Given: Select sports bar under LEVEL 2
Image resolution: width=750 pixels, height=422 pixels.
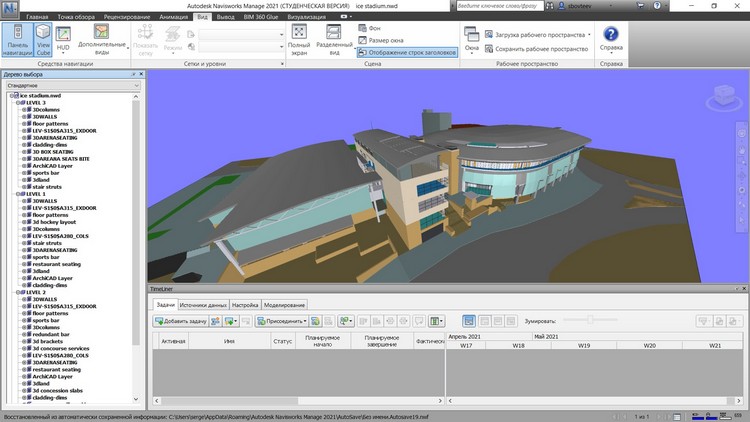Looking at the screenshot, I should pos(45,320).
